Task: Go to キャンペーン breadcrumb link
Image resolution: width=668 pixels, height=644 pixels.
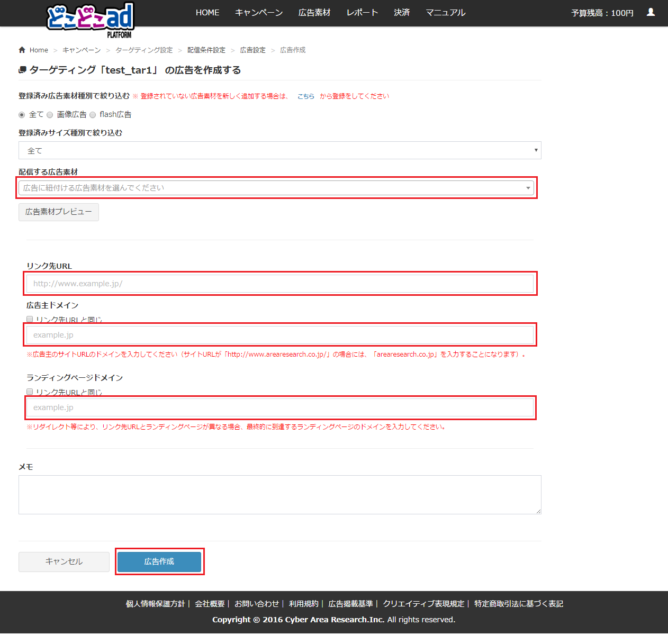Action: click(x=82, y=50)
